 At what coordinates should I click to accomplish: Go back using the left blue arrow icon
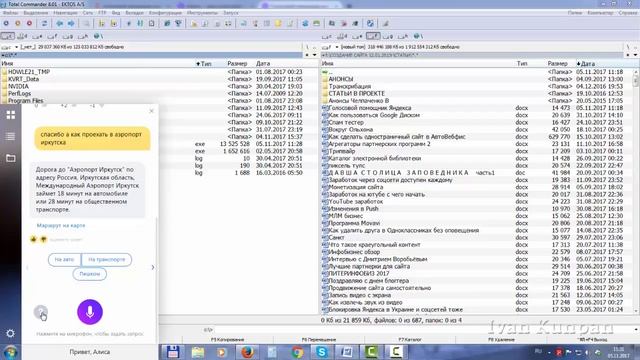point(60,23)
